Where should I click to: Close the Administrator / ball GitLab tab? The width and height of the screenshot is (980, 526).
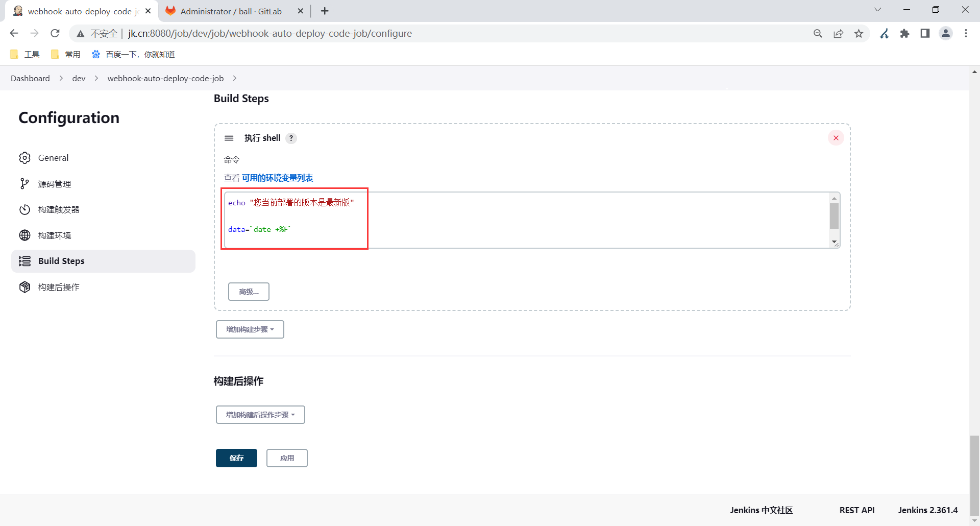click(300, 11)
